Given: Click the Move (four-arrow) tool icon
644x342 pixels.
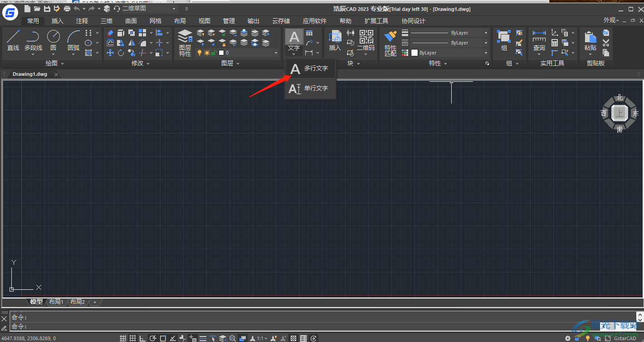Looking at the screenshot, I should click(110, 53).
